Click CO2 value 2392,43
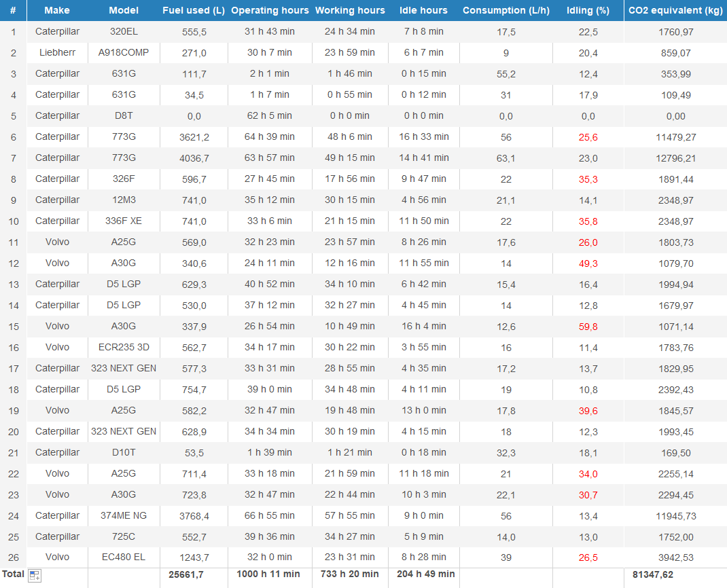727x588 pixels. (x=675, y=390)
